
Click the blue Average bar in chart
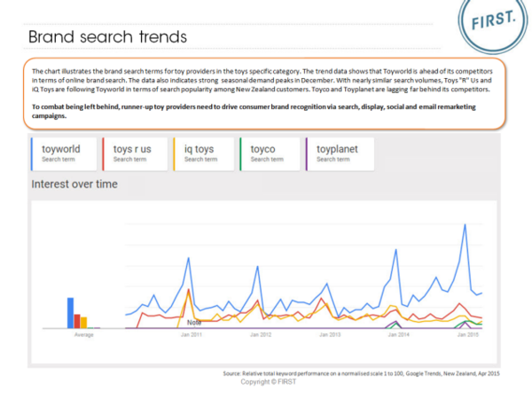pos(70,313)
